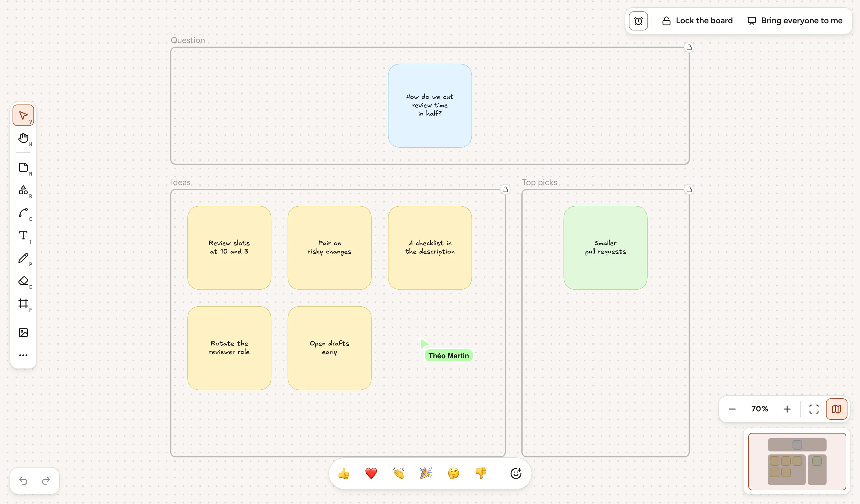Undo the last action

23,481
